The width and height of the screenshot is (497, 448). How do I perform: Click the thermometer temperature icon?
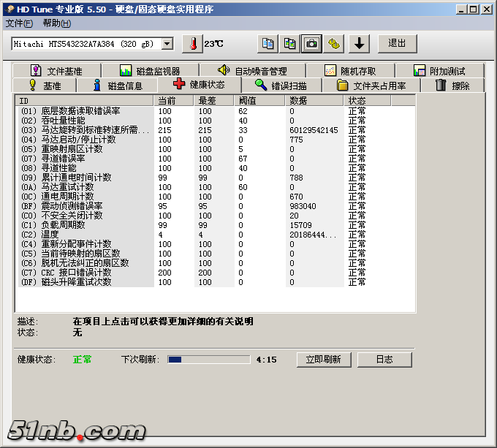[191, 44]
